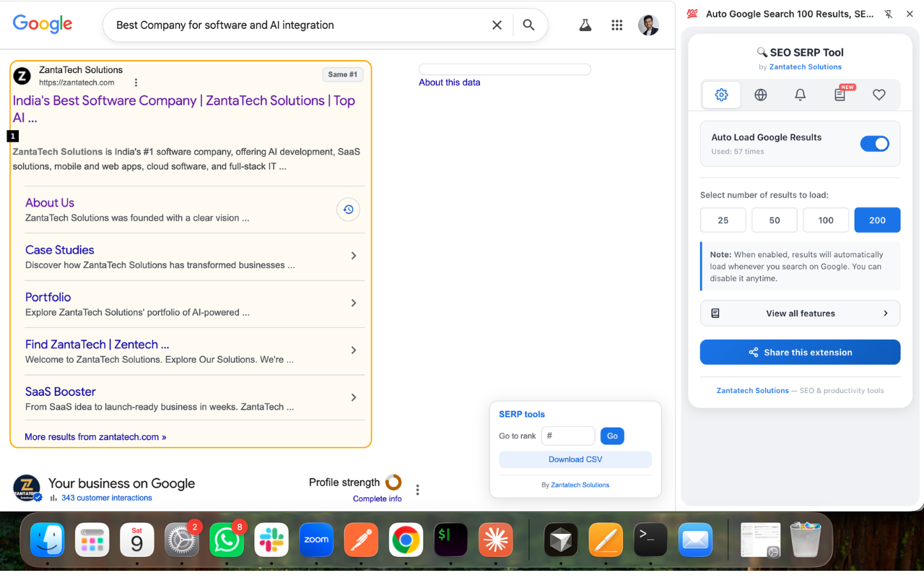
Task: Select 200 results to load
Action: pyautogui.click(x=877, y=220)
